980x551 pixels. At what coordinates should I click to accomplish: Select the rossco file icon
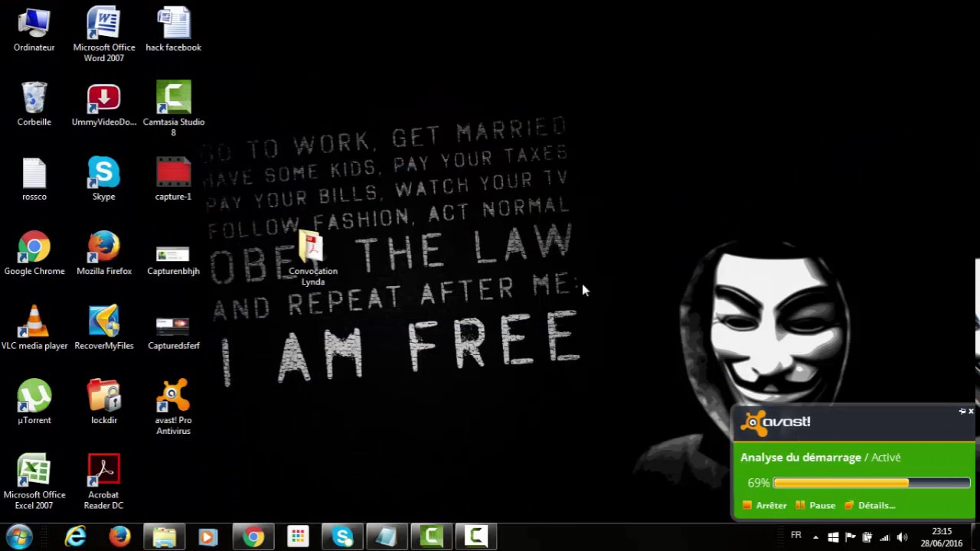(x=34, y=179)
